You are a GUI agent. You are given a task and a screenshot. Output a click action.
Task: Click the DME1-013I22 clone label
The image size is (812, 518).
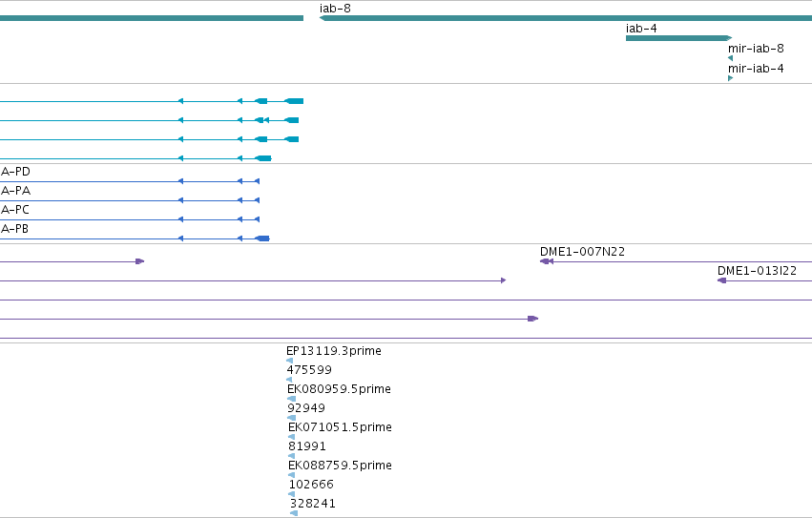tap(757, 271)
